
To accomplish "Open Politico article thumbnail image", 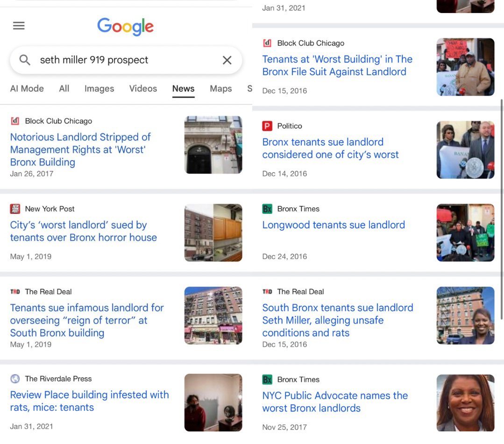I will click(x=465, y=150).
